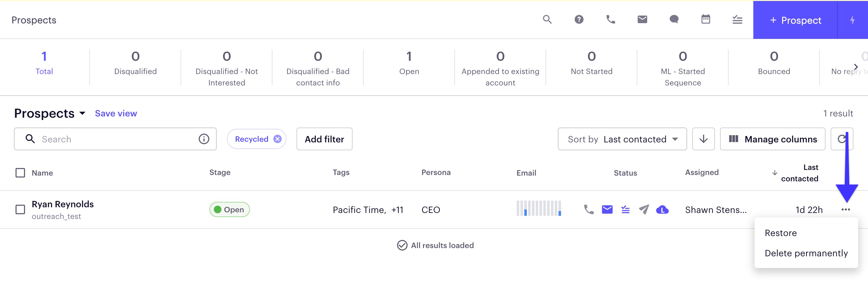Open the chat bubble icon in the header
This screenshot has height=293, width=868.
click(x=673, y=20)
